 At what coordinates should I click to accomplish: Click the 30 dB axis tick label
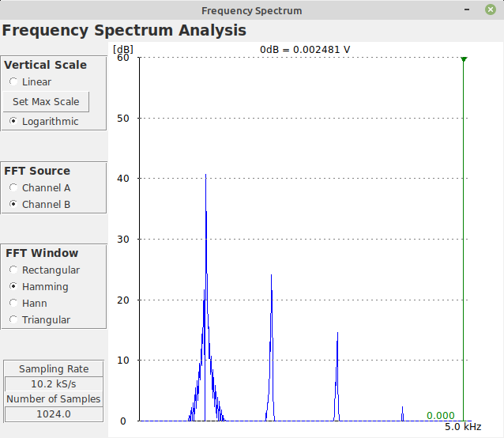click(123, 240)
